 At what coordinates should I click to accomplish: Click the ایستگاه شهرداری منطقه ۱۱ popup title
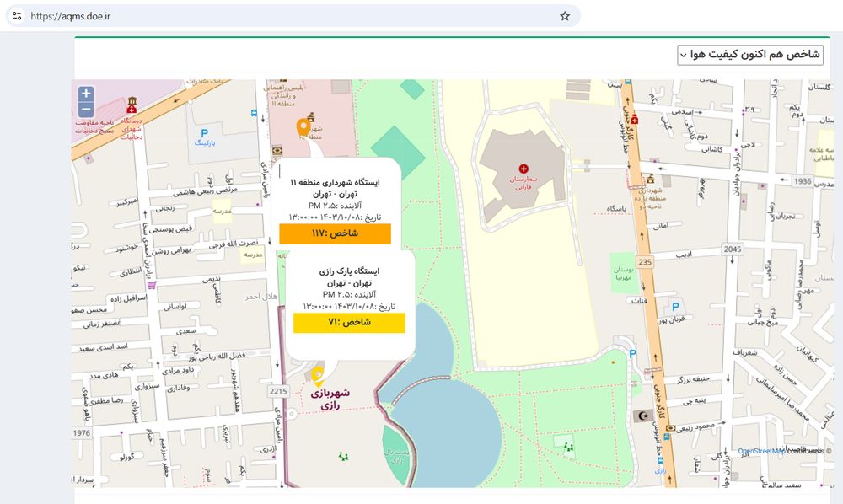[335, 182]
